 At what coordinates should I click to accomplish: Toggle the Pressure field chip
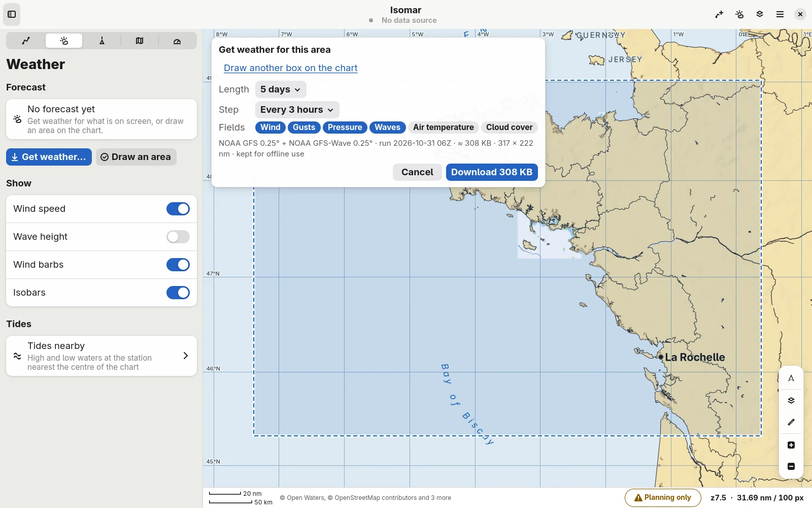coord(345,128)
